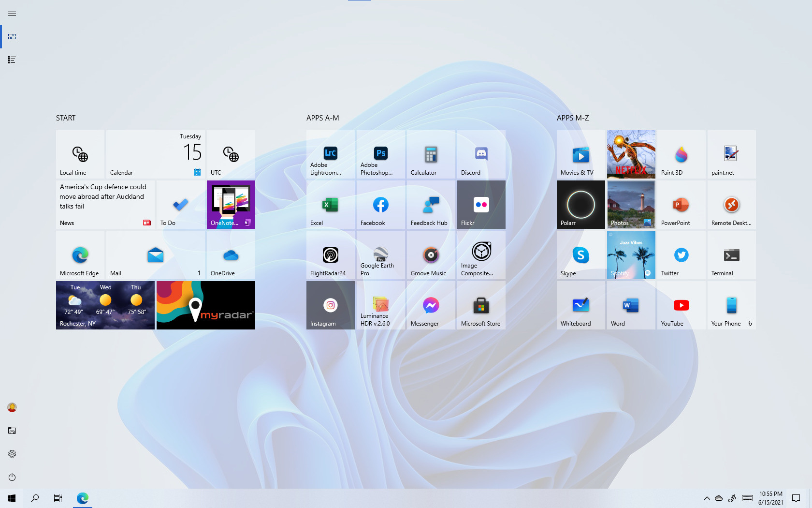Open Spotify Jazz Vibes tile

point(631,255)
